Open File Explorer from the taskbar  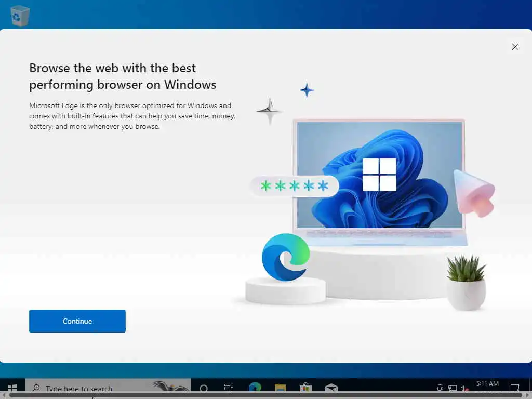[x=280, y=388]
